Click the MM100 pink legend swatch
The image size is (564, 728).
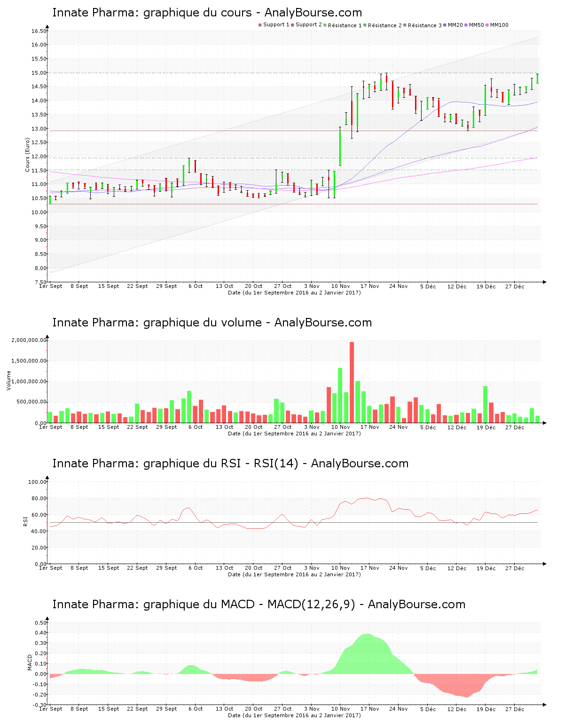click(x=487, y=25)
